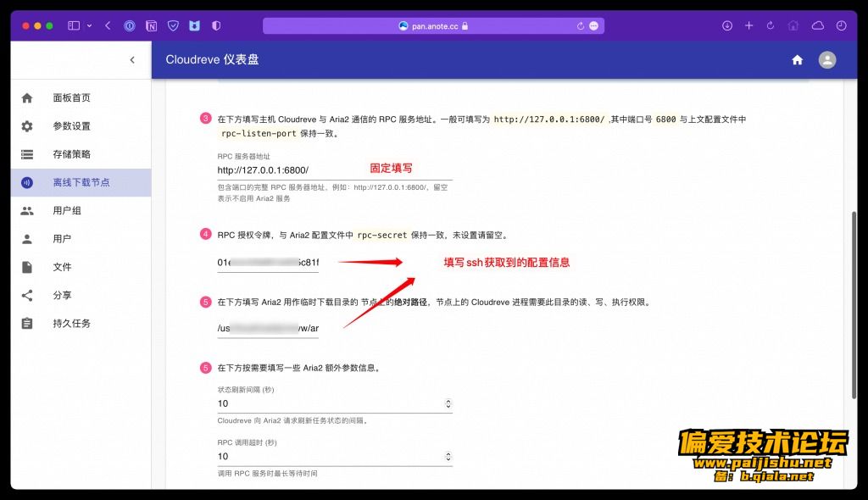Click the checkmark shield extension icon
This screenshot has width=868, height=500.
(173, 25)
